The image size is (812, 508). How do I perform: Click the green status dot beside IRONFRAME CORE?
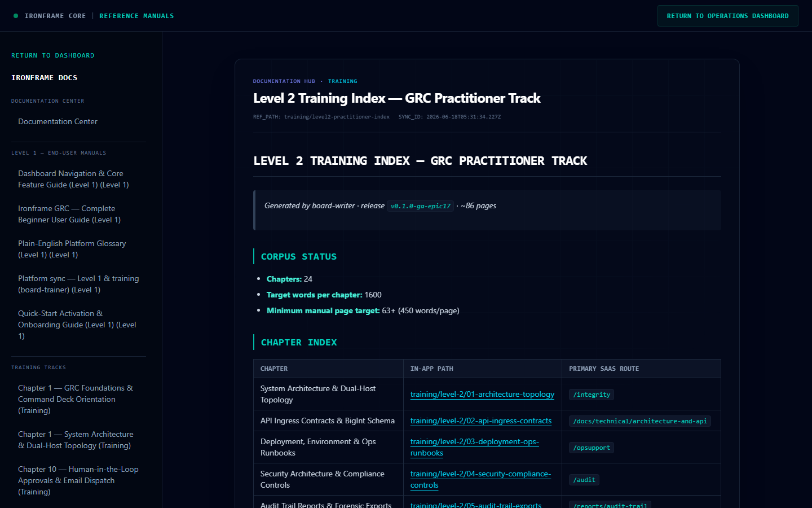[16, 16]
